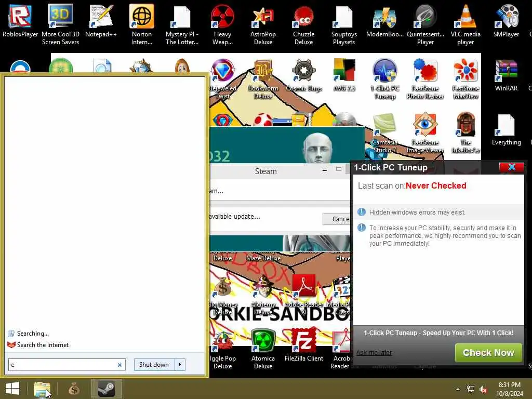Open FastStone MaxView desktop icon
Screen dimensions: 532x399
[x=466, y=79]
